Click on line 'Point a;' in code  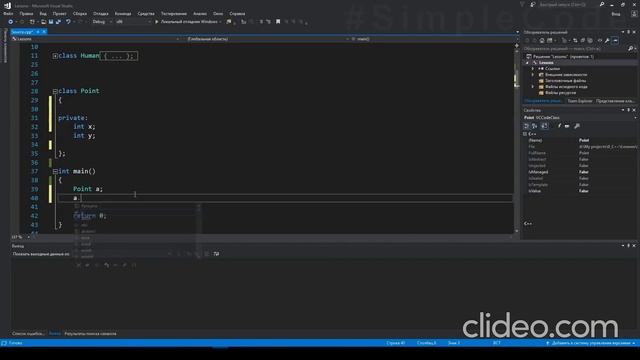[x=88, y=189]
